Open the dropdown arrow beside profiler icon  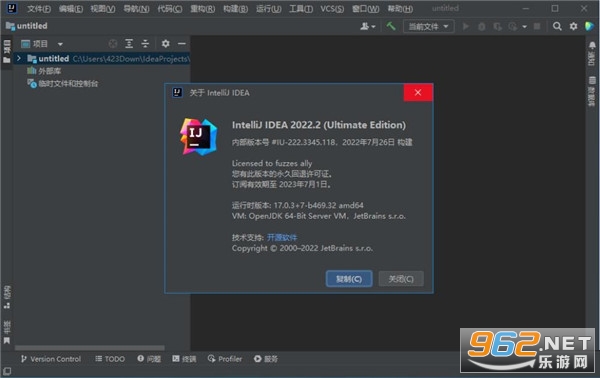pos(525,27)
